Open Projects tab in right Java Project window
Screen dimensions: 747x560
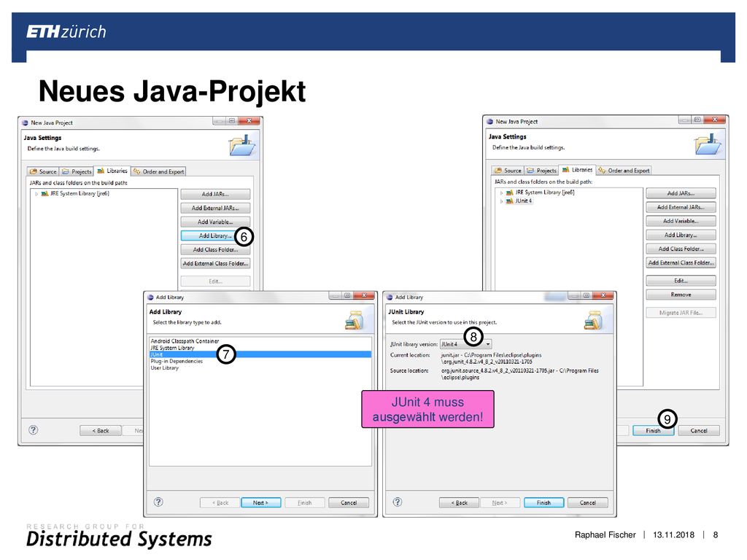541,171
